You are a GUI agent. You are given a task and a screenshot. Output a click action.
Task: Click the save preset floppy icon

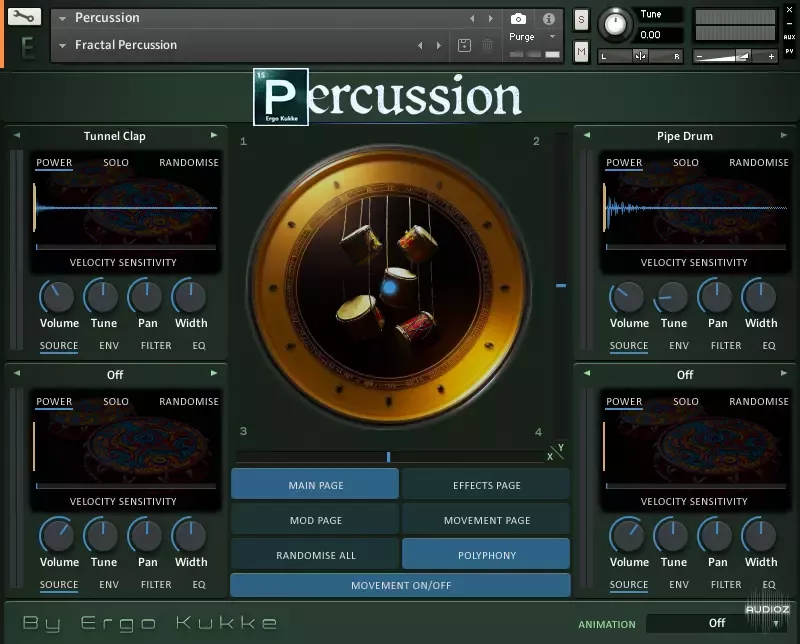pyautogui.click(x=464, y=45)
